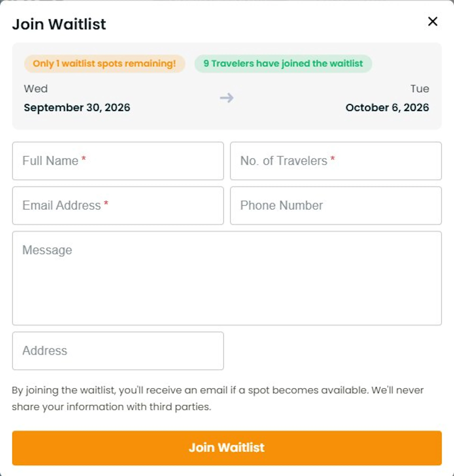Click the orange waitlist spots remaining badge
Screen dimensions: 454x476
[x=105, y=63]
